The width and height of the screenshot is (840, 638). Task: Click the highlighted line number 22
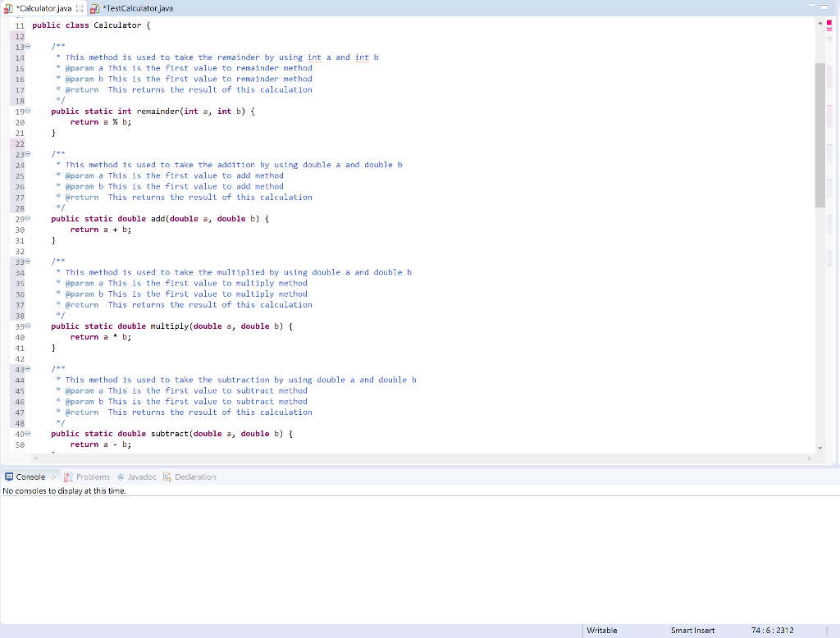tap(20, 144)
